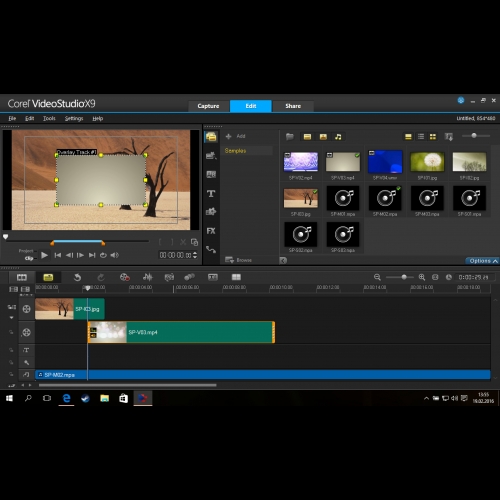Viewport: 500px width, 500px height.
Task: Open the Media library panel icon
Action: point(211,137)
